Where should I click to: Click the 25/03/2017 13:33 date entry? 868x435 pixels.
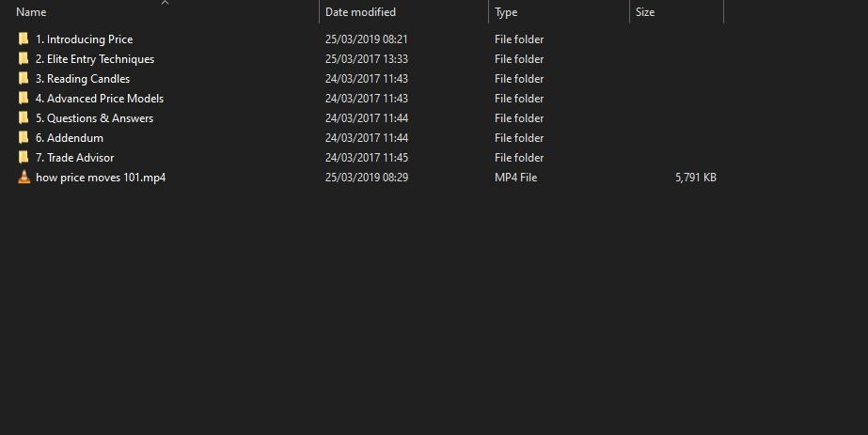pos(367,59)
